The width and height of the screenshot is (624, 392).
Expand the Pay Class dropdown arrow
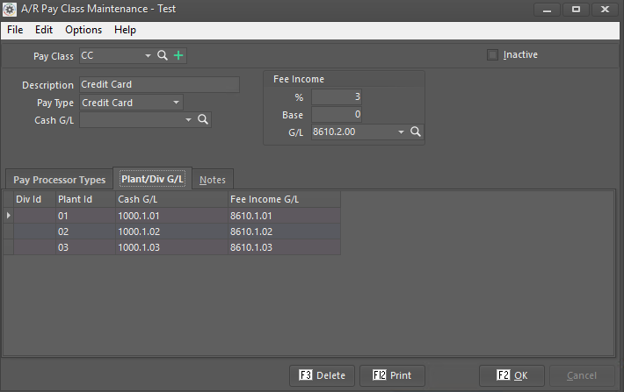coord(148,56)
